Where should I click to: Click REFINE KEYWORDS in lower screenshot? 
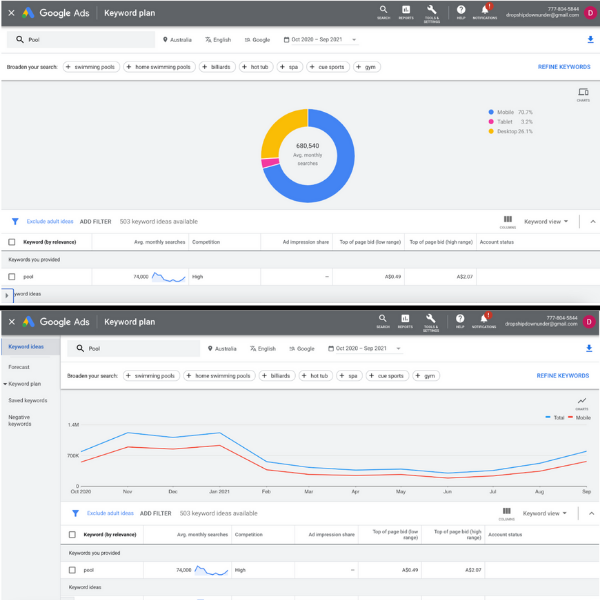click(563, 375)
